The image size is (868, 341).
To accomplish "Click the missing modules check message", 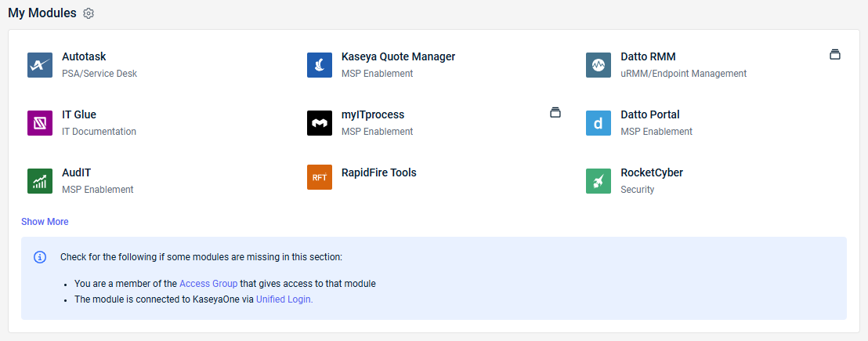I will pos(201,257).
